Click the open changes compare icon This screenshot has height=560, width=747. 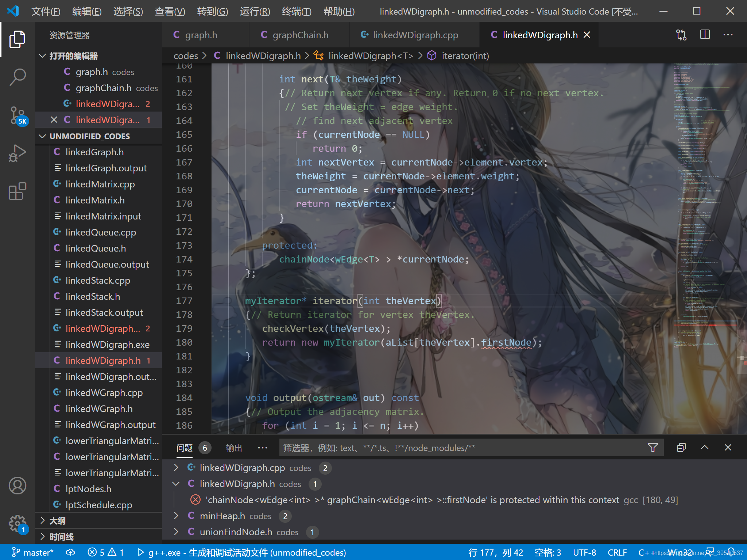(681, 35)
